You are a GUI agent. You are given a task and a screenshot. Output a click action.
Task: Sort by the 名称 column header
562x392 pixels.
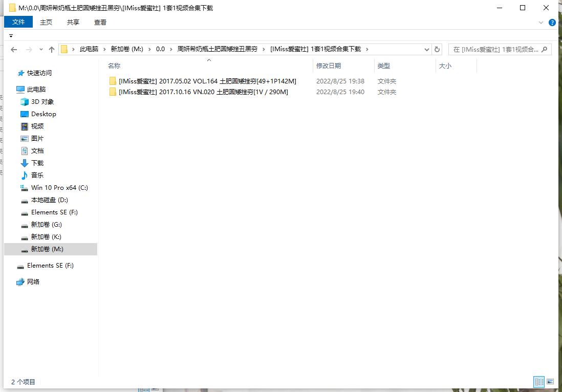coord(114,66)
